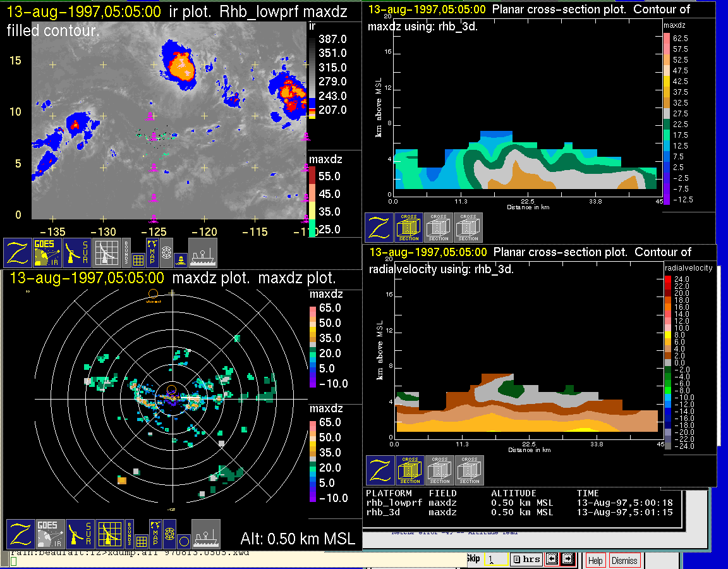Click the highlighted cross section icon in the top-right window
The width and height of the screenshot is (728, 569).
tap(409, 228)
